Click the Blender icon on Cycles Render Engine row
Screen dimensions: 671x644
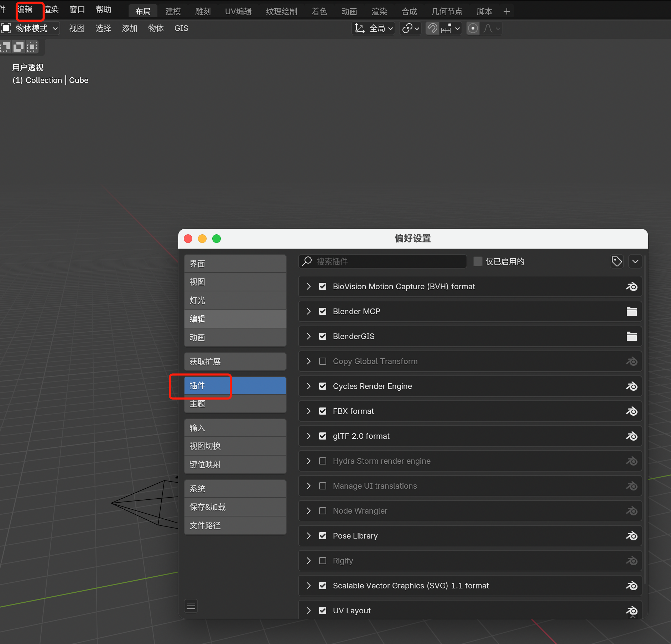631,386
